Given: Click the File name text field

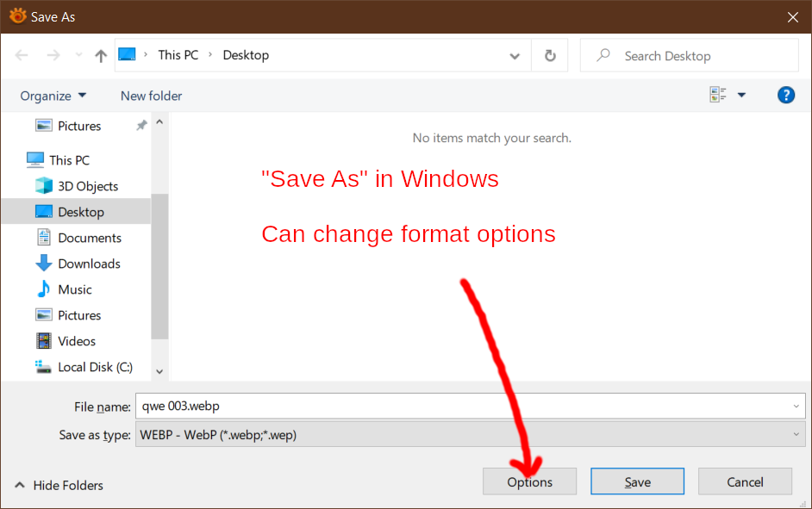Looking at the screenshot, I should pyautogui.click(x=470, y=406).
